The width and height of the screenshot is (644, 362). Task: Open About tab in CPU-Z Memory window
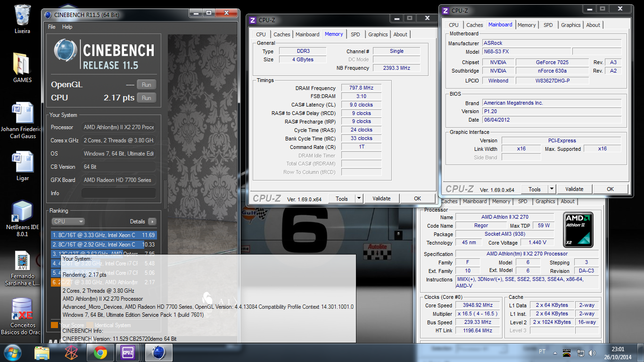point(400,34)
